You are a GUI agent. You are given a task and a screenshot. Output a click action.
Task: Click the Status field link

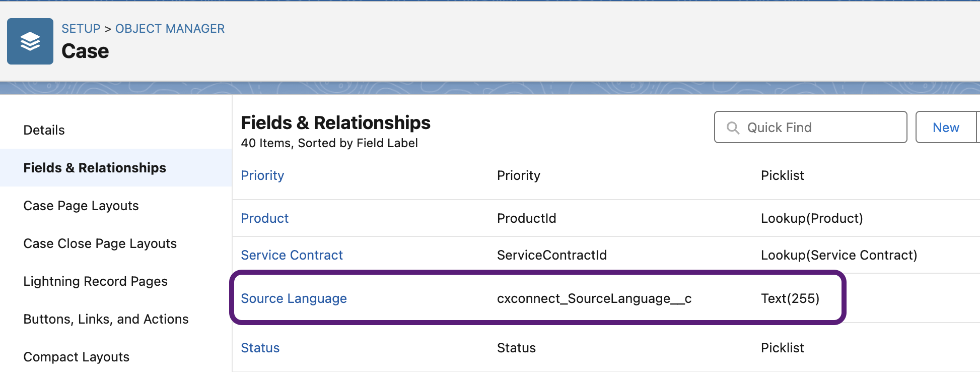pyautogui.click(x=260, y=348)
